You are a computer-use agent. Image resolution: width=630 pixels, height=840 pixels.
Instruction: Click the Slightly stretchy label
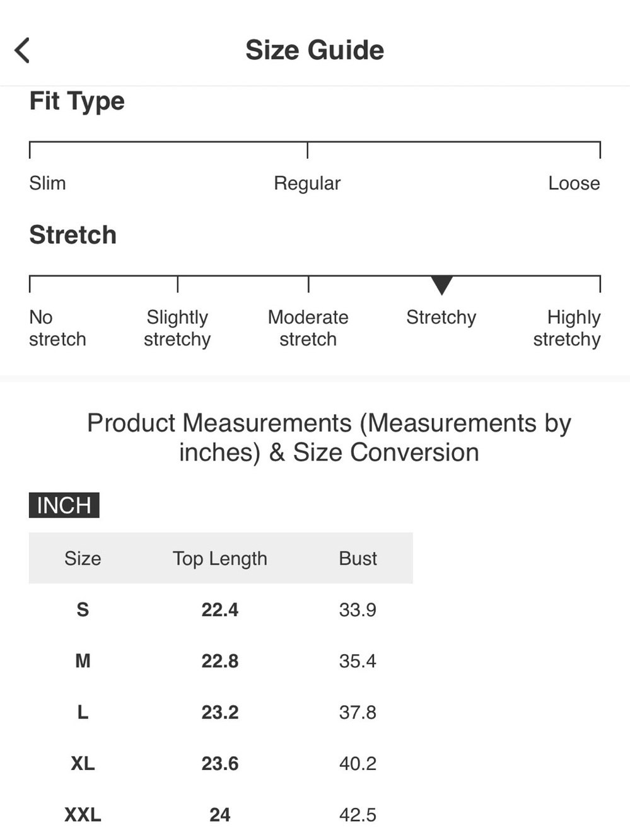click(177, 328)
